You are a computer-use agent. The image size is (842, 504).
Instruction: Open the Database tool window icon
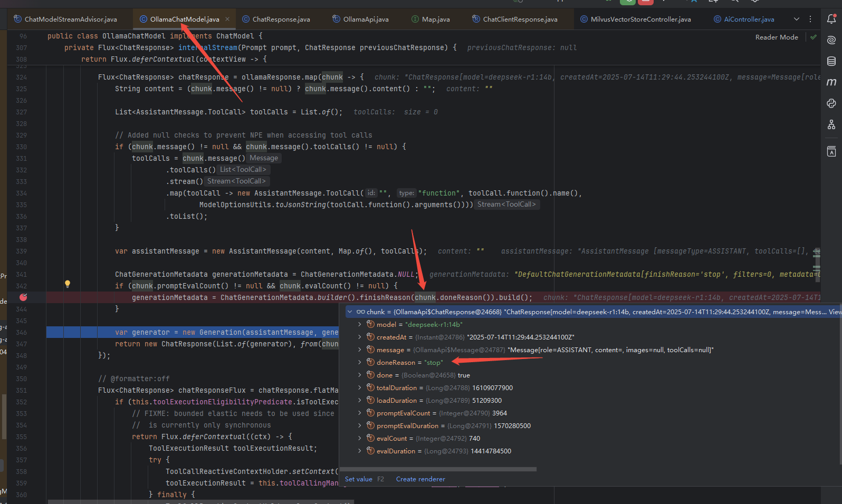pyautogui.click(x=831, y=61)
